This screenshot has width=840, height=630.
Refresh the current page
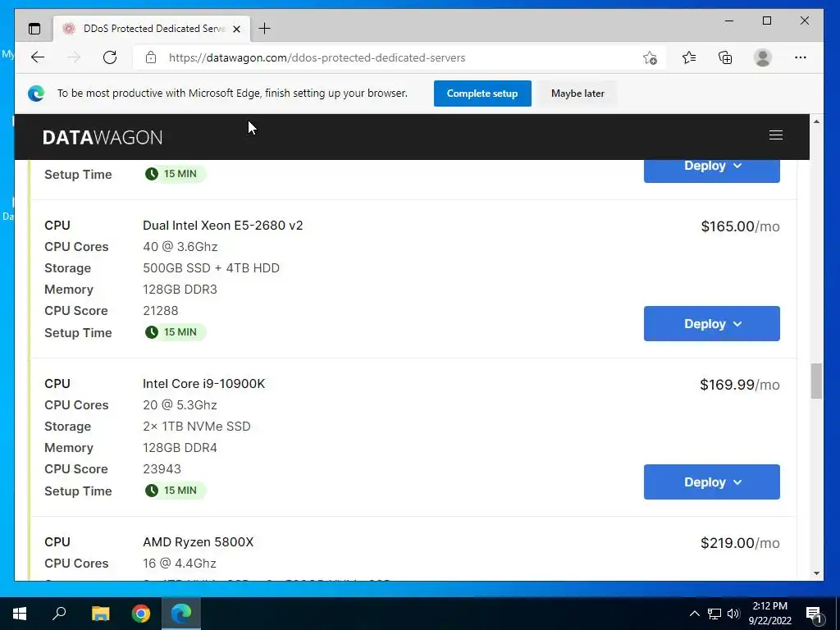pos(110,57)
